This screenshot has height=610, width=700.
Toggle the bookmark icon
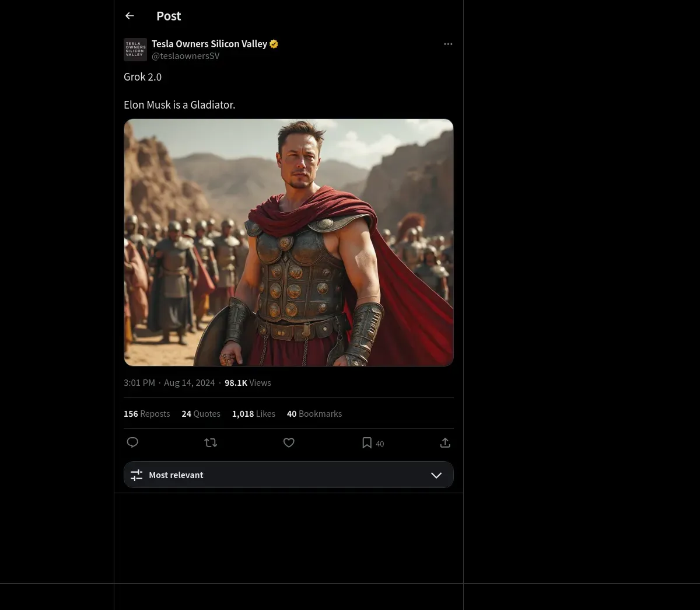pyautogui.click(x=367, y=443)
